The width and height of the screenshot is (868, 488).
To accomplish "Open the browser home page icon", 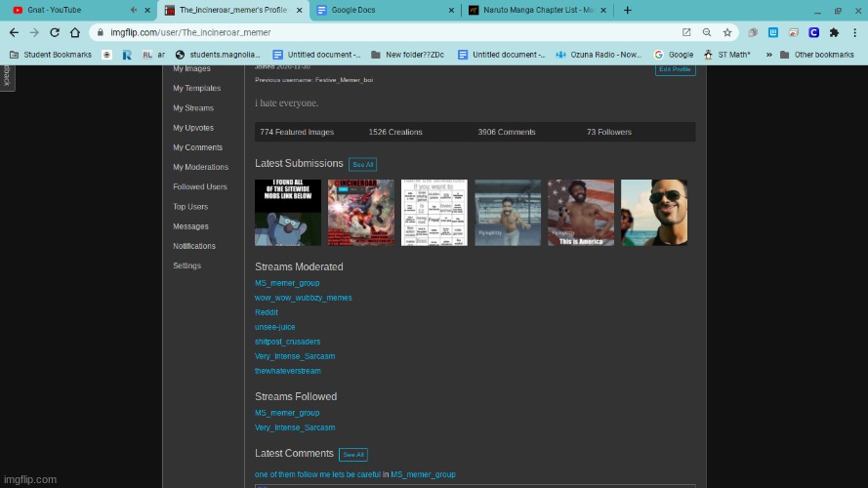I will 77,32.
